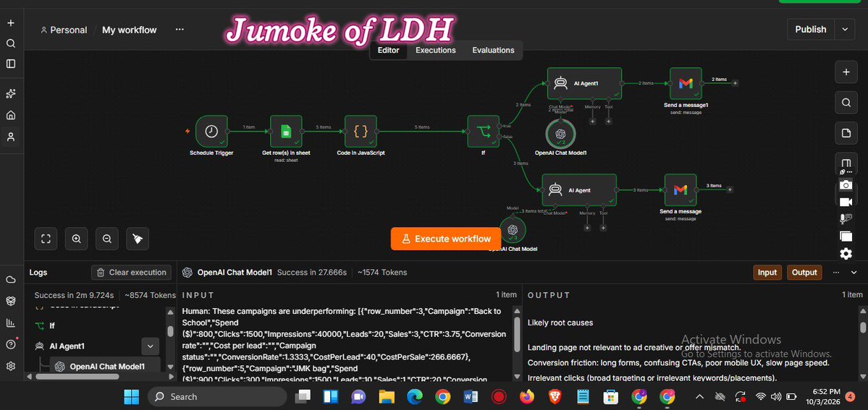This screenshot has height=410, width=868.
Task: Show hidden system tray icons
Action: [x=699, y=396]
